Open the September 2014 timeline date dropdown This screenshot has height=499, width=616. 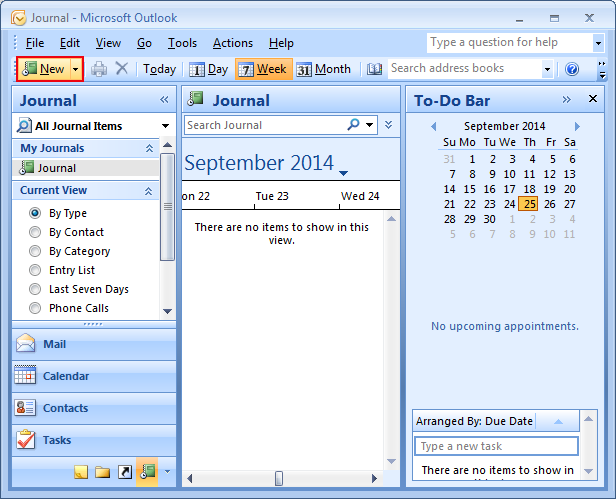click(x=343, y=173)
